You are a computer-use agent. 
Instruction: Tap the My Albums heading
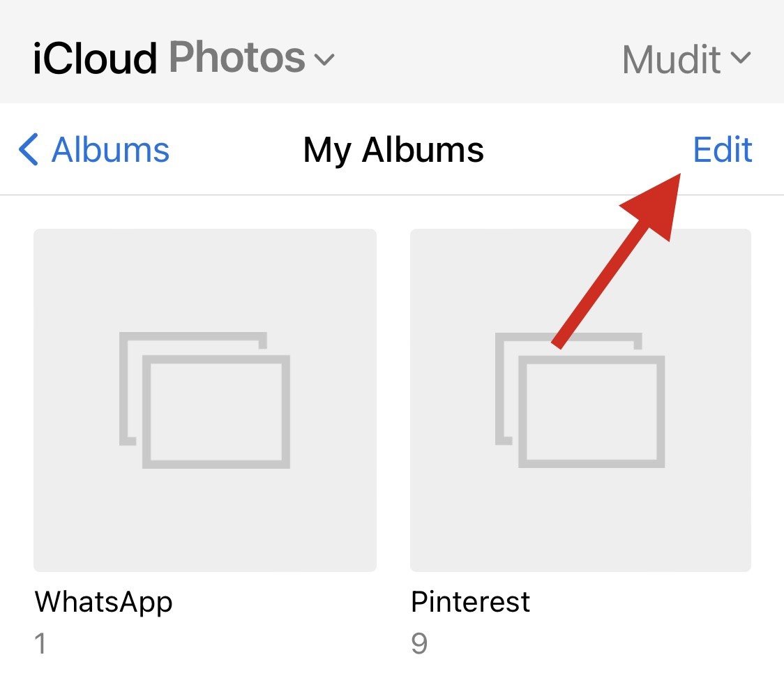[393, 150]
